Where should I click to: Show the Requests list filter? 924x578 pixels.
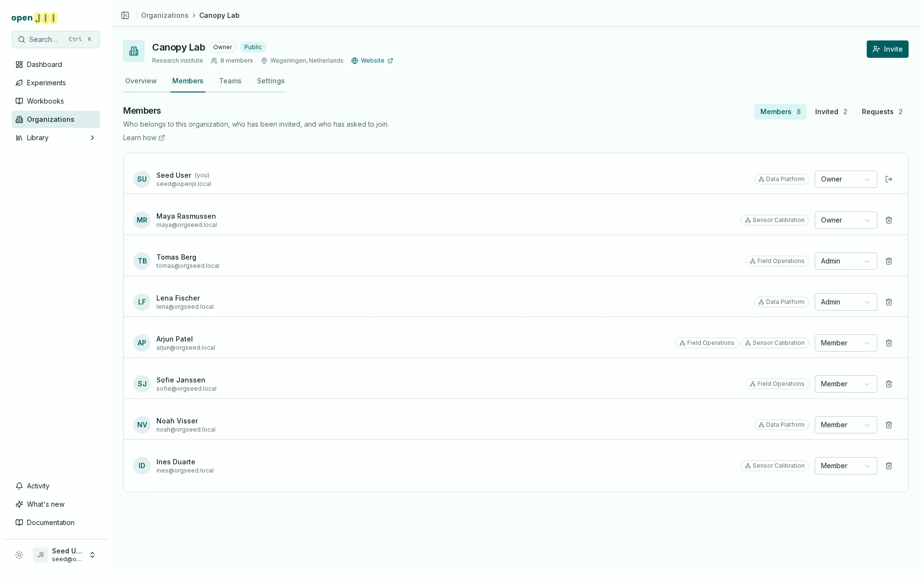(882, 112)
